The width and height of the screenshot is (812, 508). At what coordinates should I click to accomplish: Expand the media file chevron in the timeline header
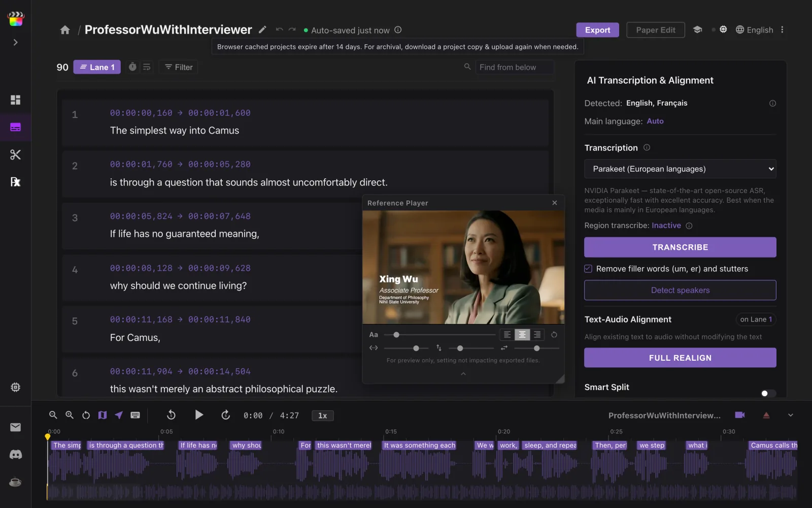pos(790,415)
